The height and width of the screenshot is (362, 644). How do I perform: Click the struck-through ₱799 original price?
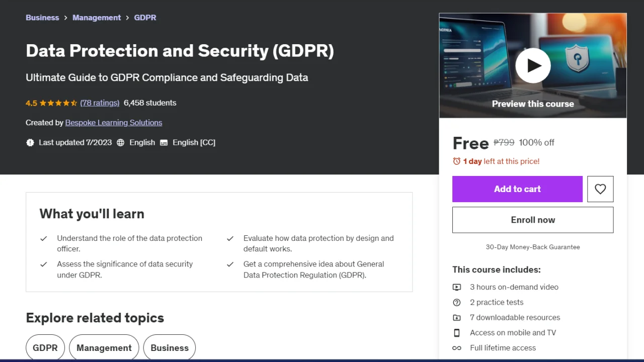click(x=504, y=142)
